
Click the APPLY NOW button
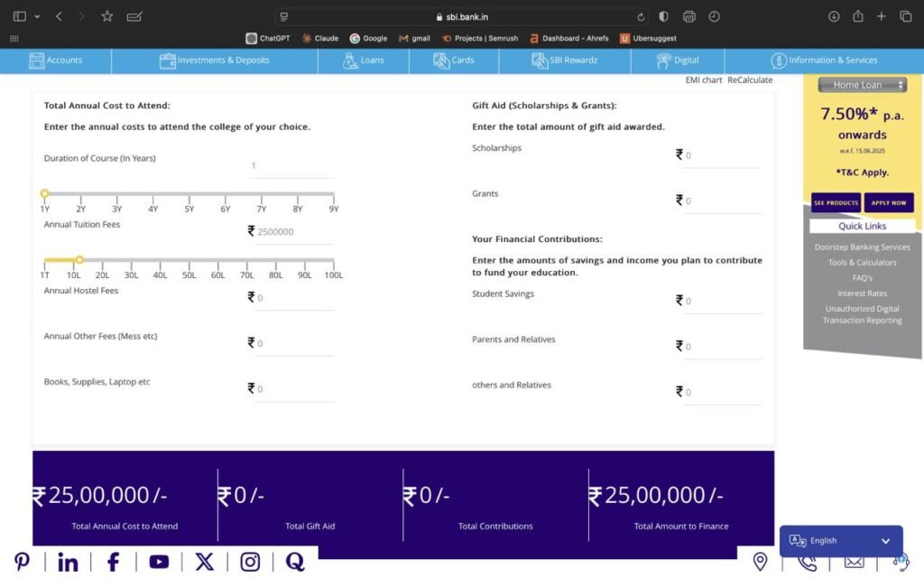pos(888,202)
